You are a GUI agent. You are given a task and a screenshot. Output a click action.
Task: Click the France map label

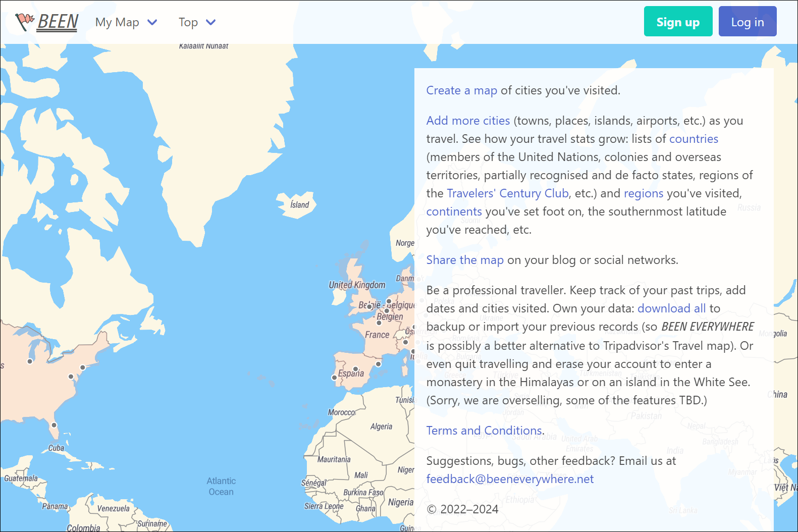click(x=377, y=335)
